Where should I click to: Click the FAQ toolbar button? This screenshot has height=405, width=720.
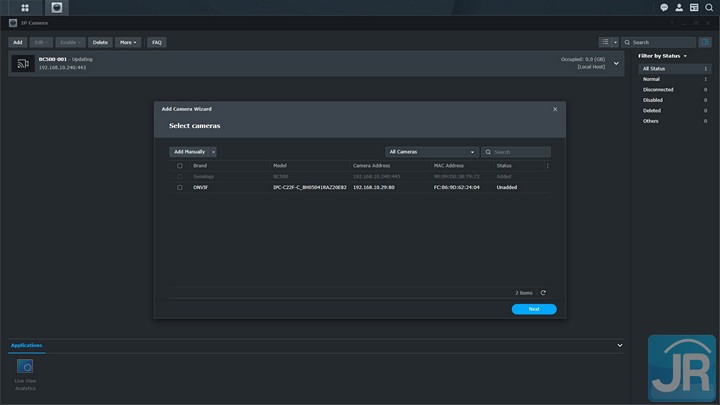157,42
